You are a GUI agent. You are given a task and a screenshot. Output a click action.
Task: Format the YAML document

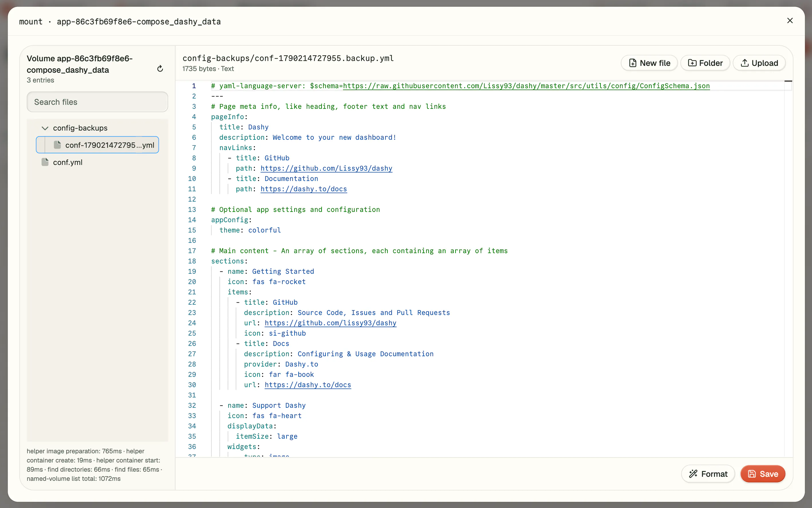click(x=708, y=474)
